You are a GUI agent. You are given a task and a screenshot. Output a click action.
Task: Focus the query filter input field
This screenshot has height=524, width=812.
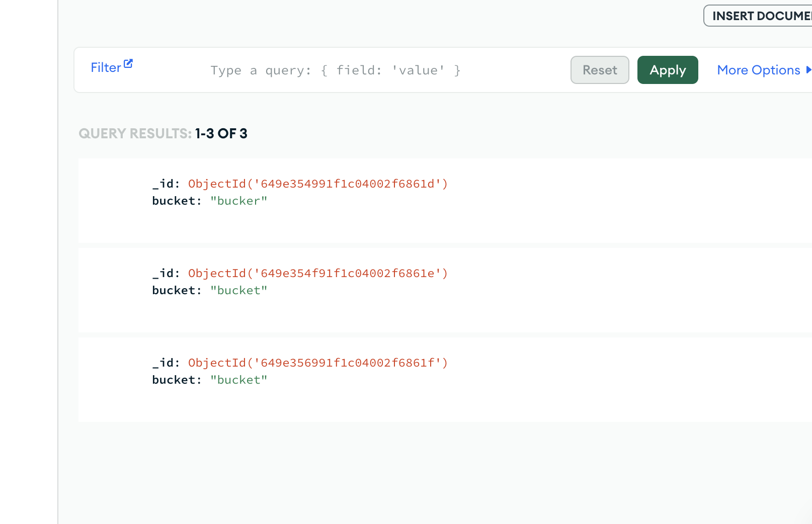point(336,70)
